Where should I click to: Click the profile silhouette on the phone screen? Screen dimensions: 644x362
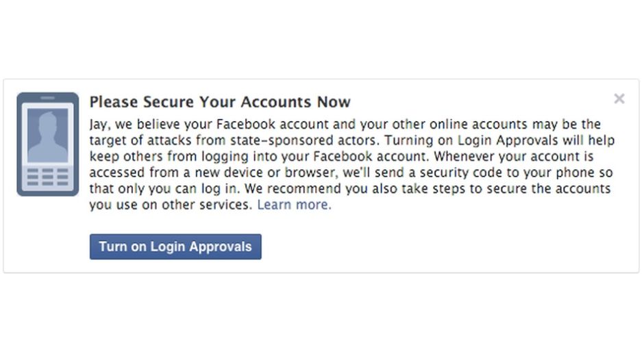[x=47, y=136]
